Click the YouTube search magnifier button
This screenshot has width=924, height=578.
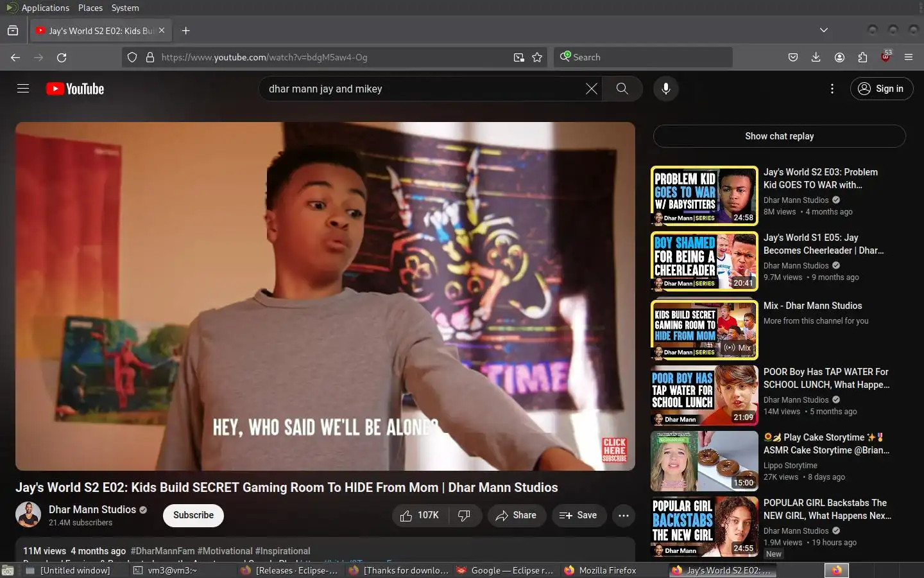tap(622, 89)
